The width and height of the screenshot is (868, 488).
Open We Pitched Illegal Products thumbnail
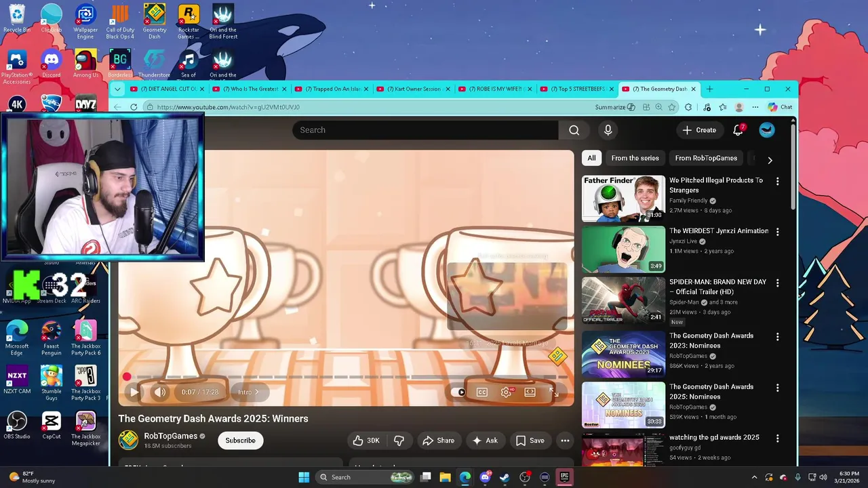pos(623,199)
